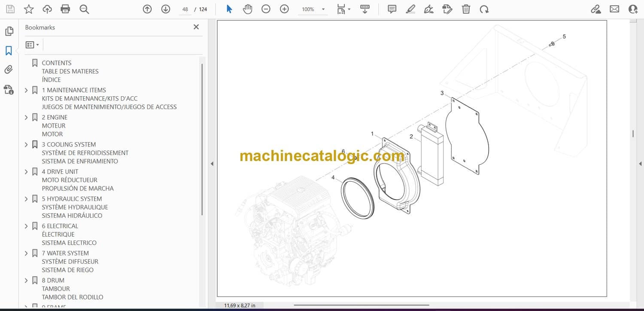Open the zoom level 100% dropdown
This screenshot has width=644, height=311.
[x=323, y=9]
